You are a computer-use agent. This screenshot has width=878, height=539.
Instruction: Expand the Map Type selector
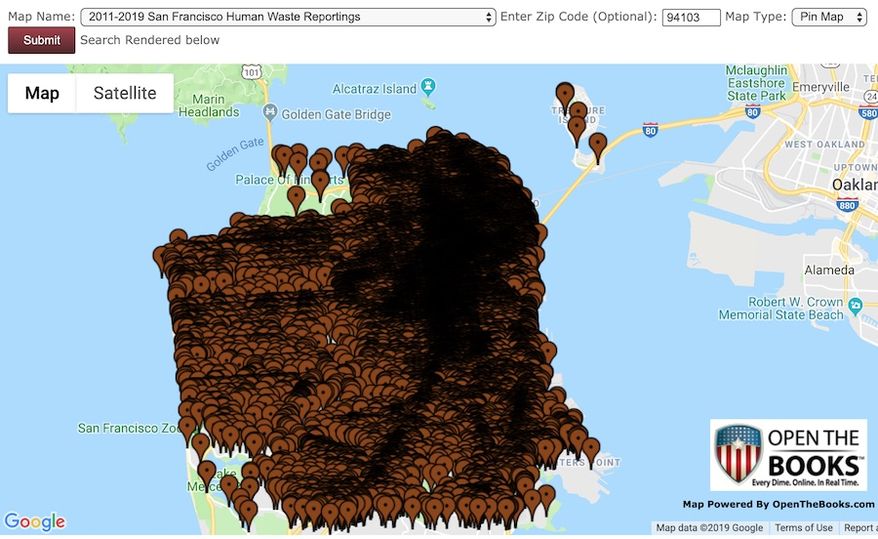(x=828, y=17)
